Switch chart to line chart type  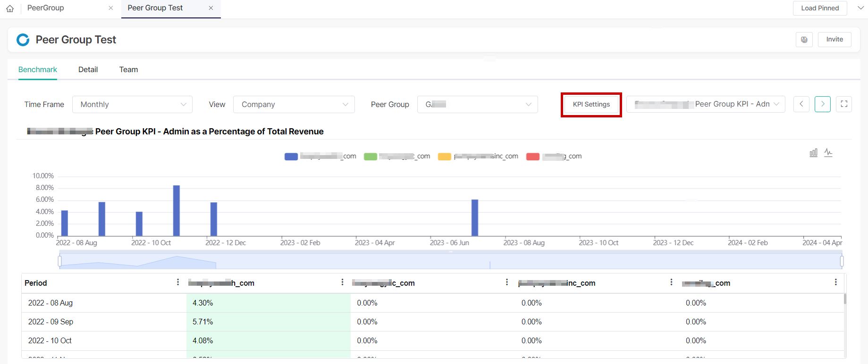828,153
